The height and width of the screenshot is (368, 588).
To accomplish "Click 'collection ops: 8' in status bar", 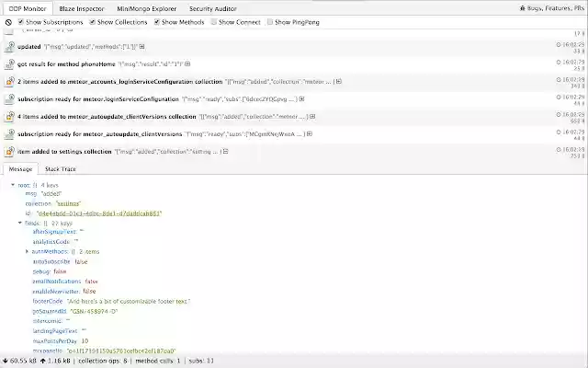I will [x=102, y=361].
